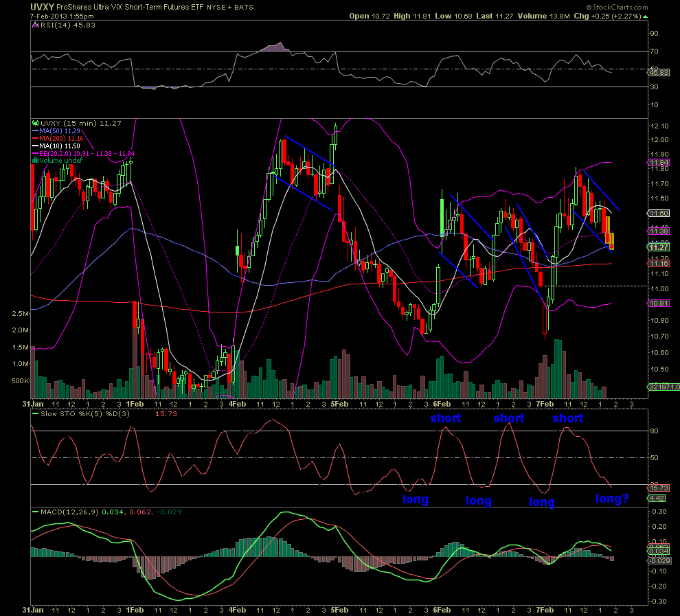
Task: Click the green 11.27 last-price tag
Action: coord(659,247)
